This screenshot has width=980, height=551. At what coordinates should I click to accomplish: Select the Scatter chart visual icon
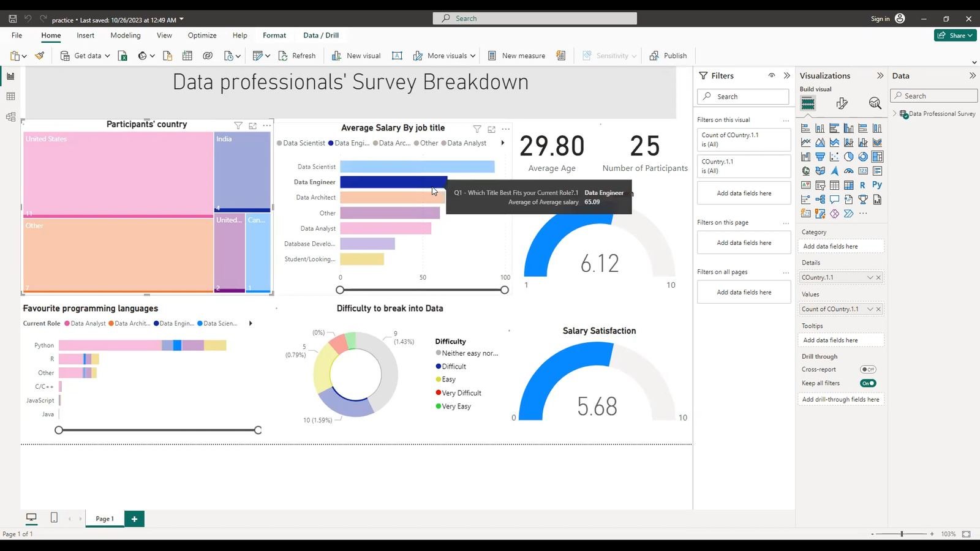click(x=834, y=157)
